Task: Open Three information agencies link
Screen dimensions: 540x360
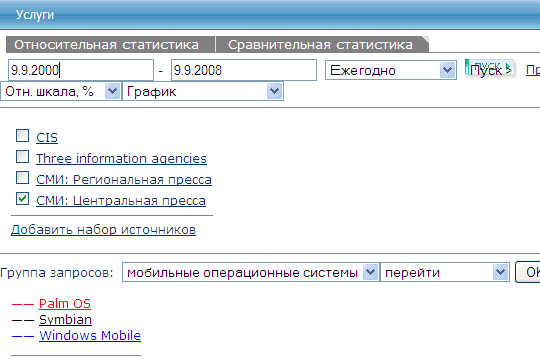Action: [121, 158]
